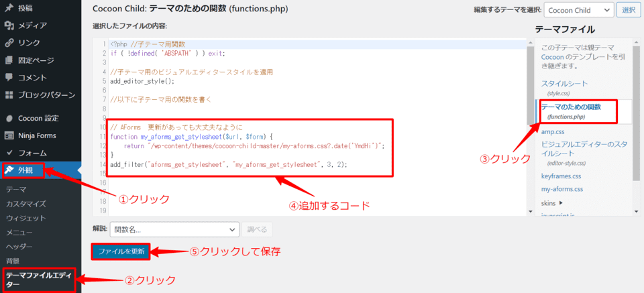This screenshot has height=293, width=644.
Task: Click the code editor vertical scrollbar
Action: coord(530,85)
